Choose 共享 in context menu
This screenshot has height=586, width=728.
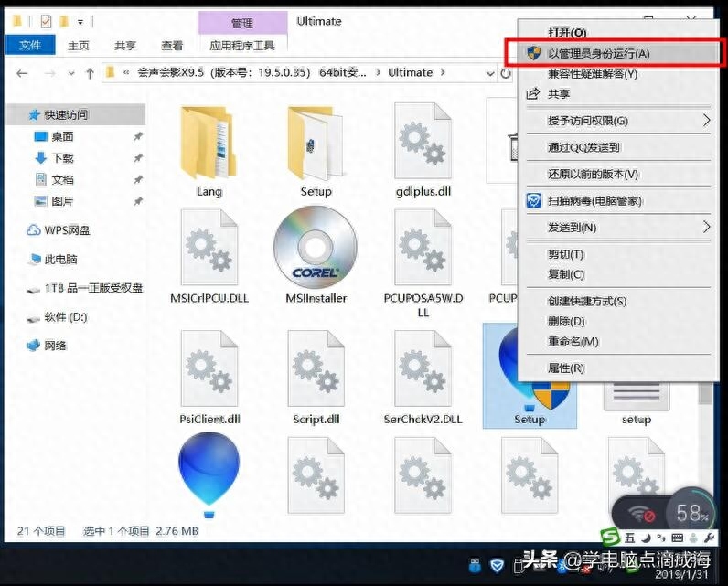click(617, 94)
